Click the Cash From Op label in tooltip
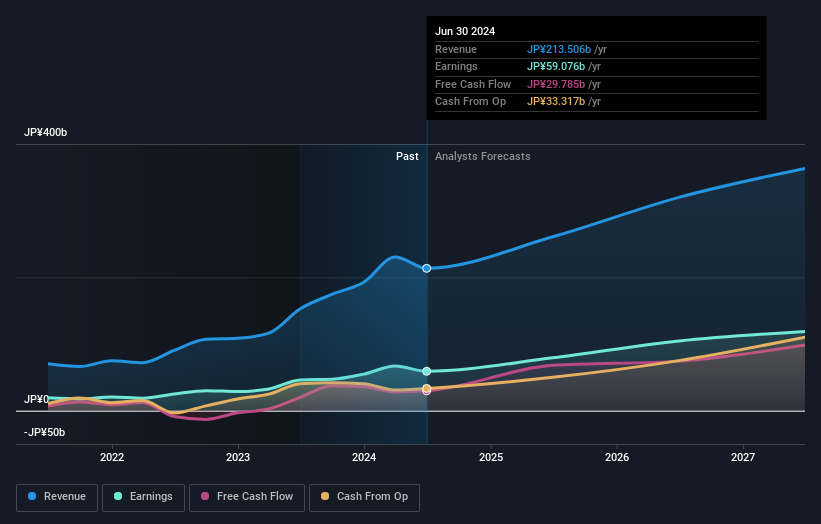Image resolution: width=821 pixels, height=524 pixels. tap(470, 102)
